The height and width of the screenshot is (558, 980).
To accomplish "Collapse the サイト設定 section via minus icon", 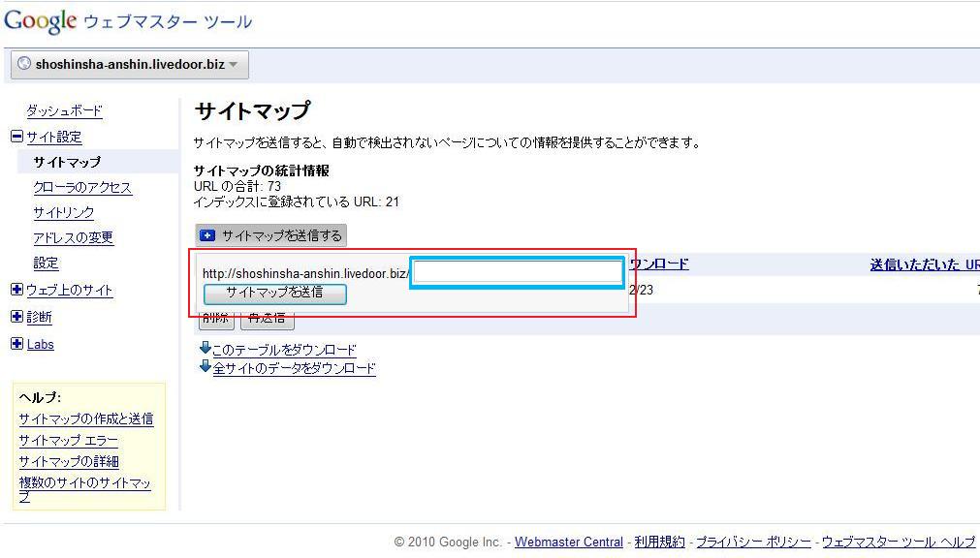I will click(16, 136).
